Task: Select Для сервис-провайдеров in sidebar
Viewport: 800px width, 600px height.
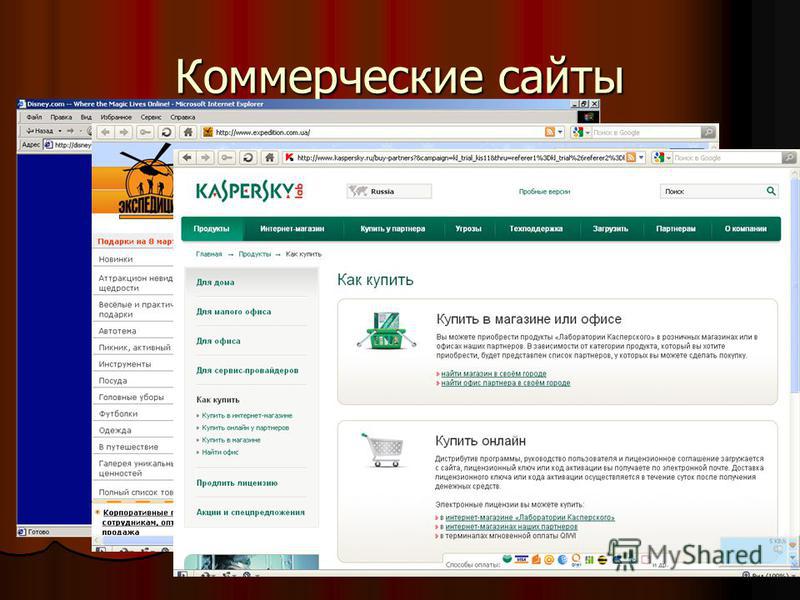Action: (247, 370)
